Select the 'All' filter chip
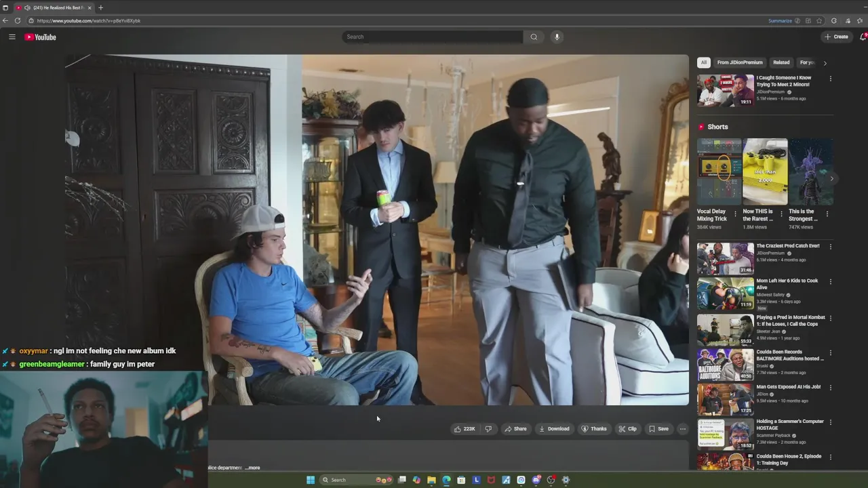The height and width of the screenshot is (488, 868). [x=704, y=62]
